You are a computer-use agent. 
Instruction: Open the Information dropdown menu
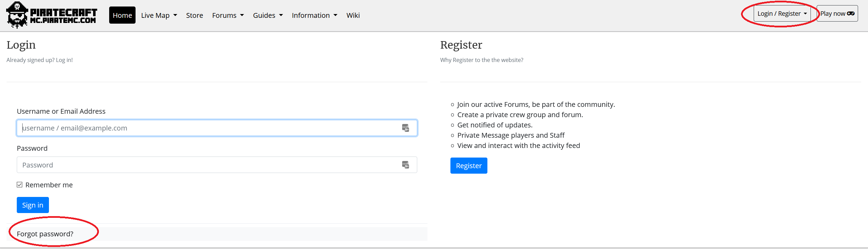(314, 15)
